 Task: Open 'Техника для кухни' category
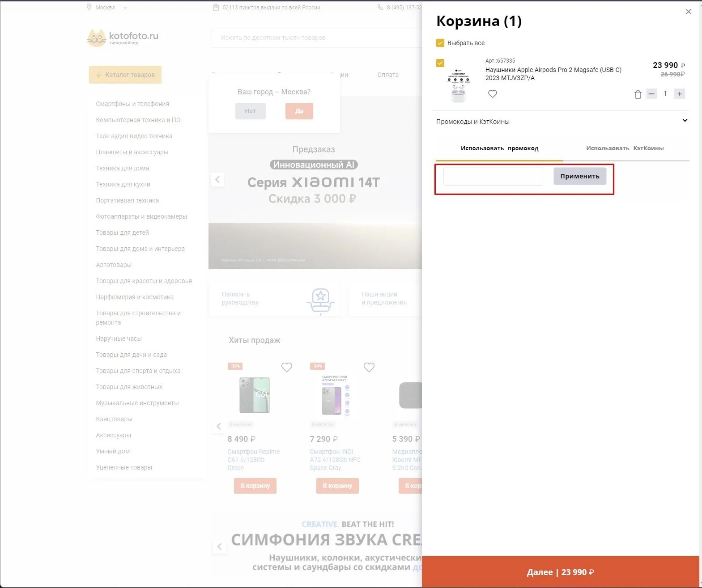[123, 184]
